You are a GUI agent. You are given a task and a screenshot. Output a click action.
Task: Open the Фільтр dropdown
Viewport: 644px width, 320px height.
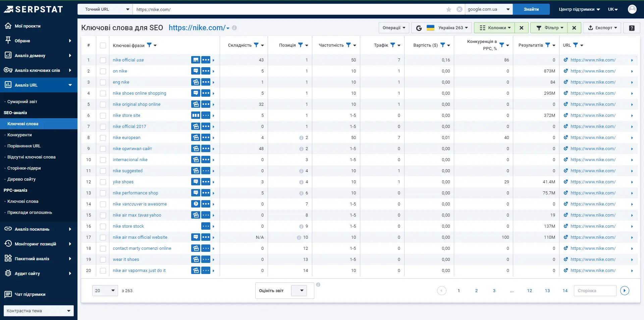pyautogui.click(x=549, y=28)
